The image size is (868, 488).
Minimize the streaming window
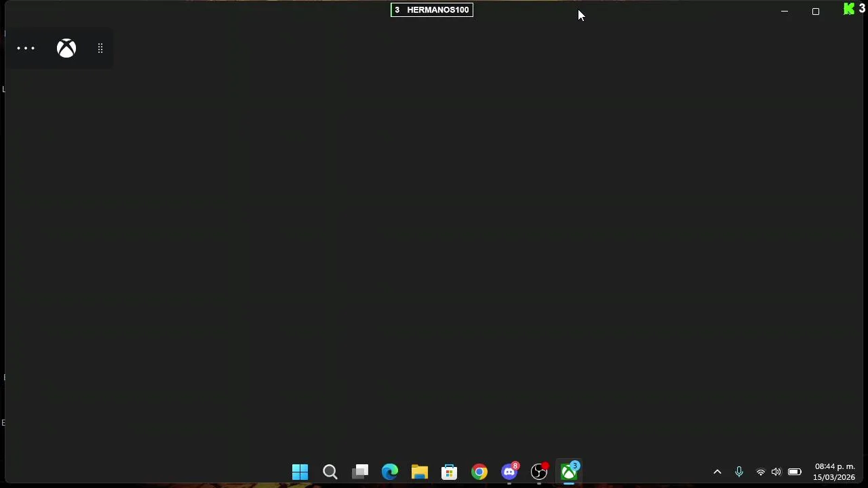[x=785, y=12]
